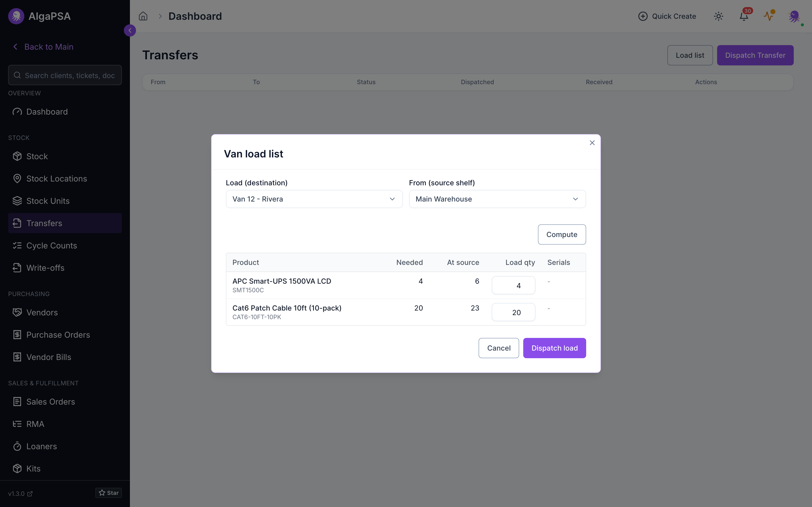Screen dimensions: 812x507
Task: Open user avatar profile icon
Action: 794,16
